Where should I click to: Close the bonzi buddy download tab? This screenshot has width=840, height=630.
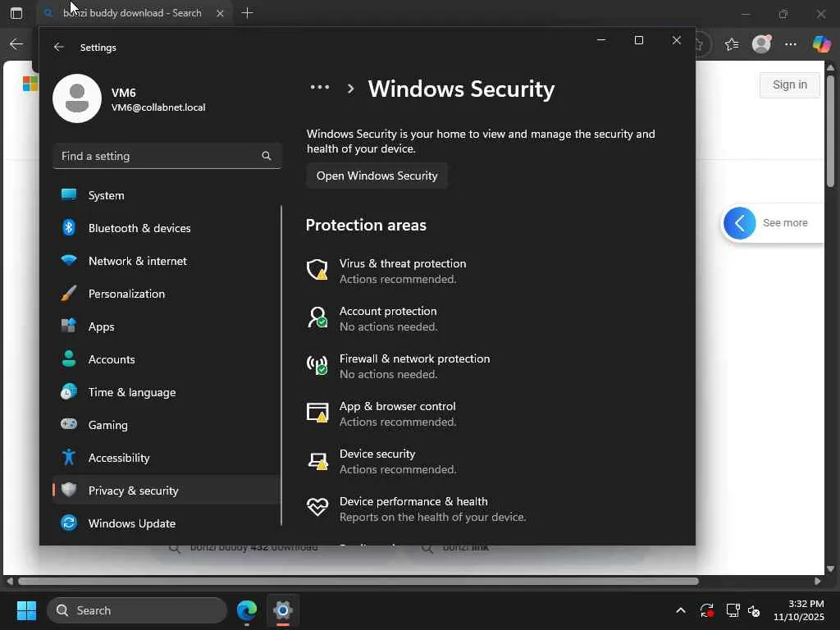220,13
